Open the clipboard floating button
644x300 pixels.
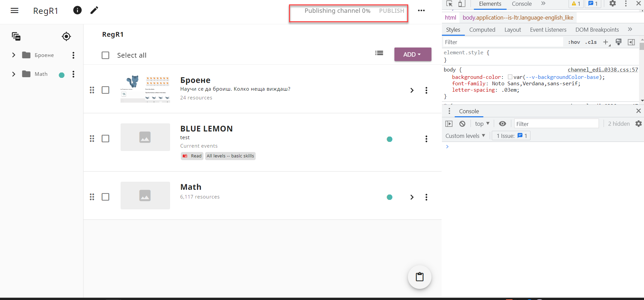point(420,277)
